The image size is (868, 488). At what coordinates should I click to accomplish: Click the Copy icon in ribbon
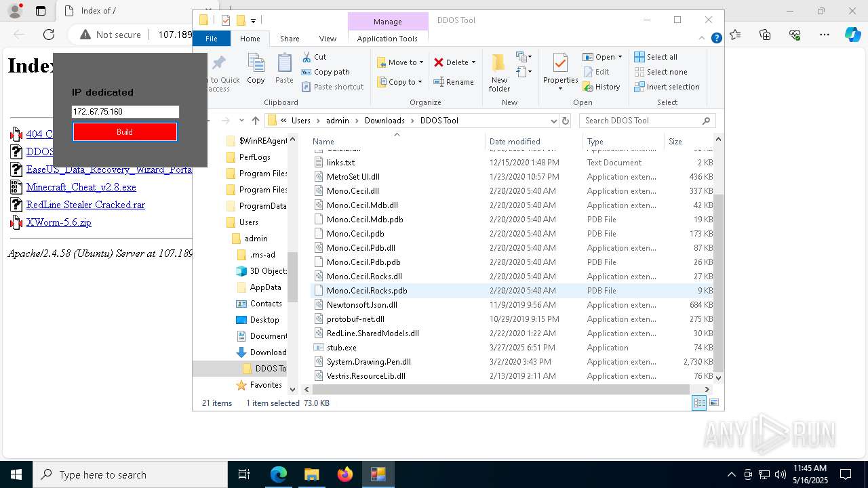[x=256, y=69]
